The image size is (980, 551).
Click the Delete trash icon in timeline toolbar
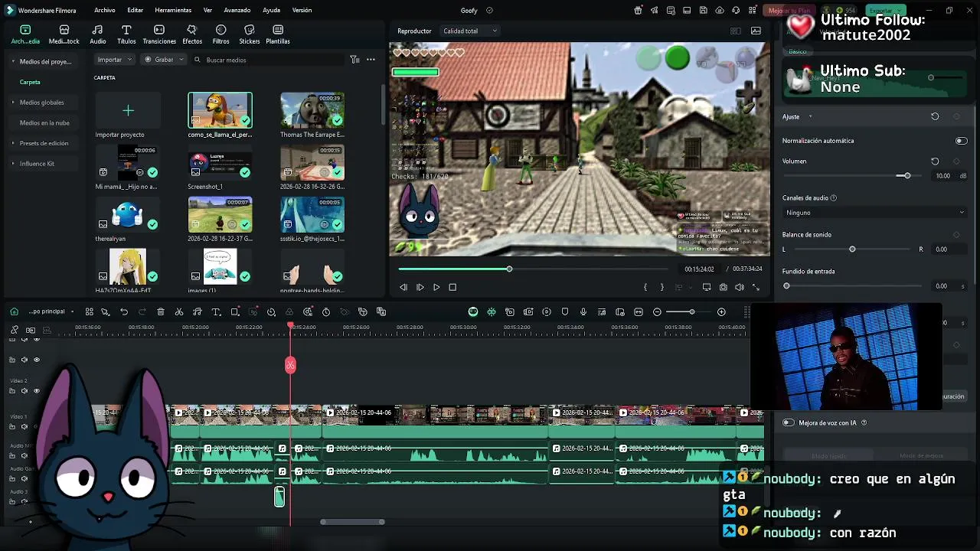tap(161, 312)
